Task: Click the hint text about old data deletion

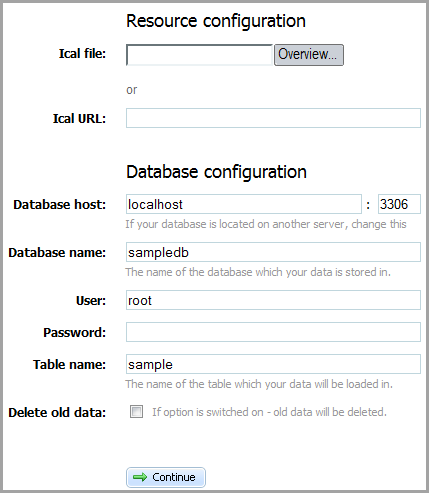Action: 269,412
